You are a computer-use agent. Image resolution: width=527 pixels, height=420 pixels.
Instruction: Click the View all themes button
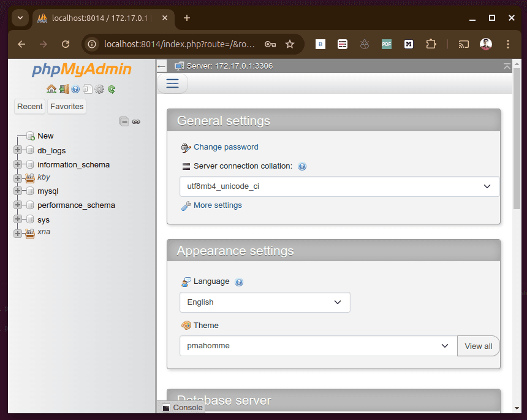(478, 346)
